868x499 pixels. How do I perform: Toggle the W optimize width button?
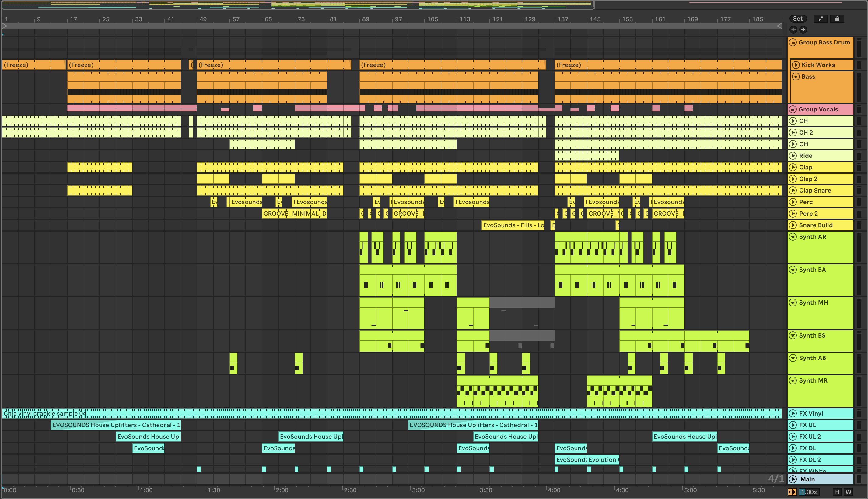coord(848,492)
